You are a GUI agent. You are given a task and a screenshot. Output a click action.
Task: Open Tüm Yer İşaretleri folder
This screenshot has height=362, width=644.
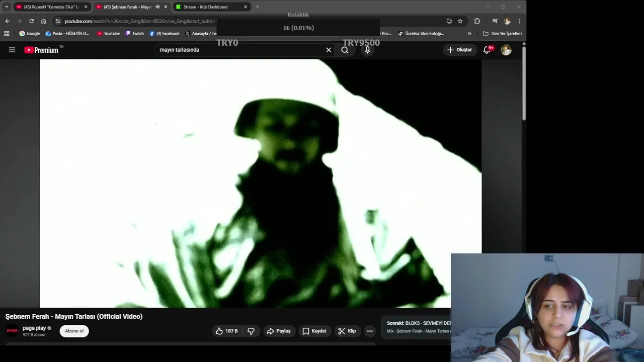(502, 34)
